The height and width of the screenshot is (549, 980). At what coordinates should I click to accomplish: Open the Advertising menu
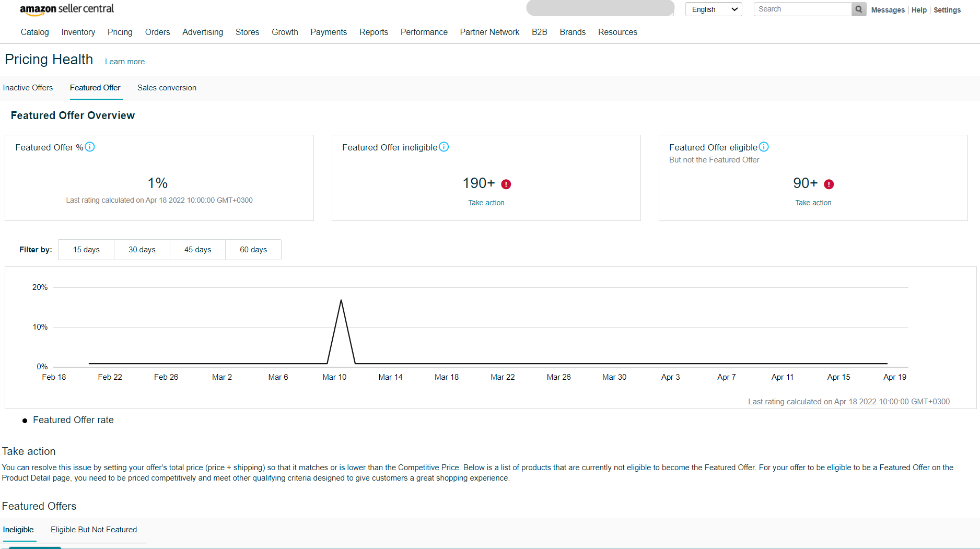click(203, 32)
